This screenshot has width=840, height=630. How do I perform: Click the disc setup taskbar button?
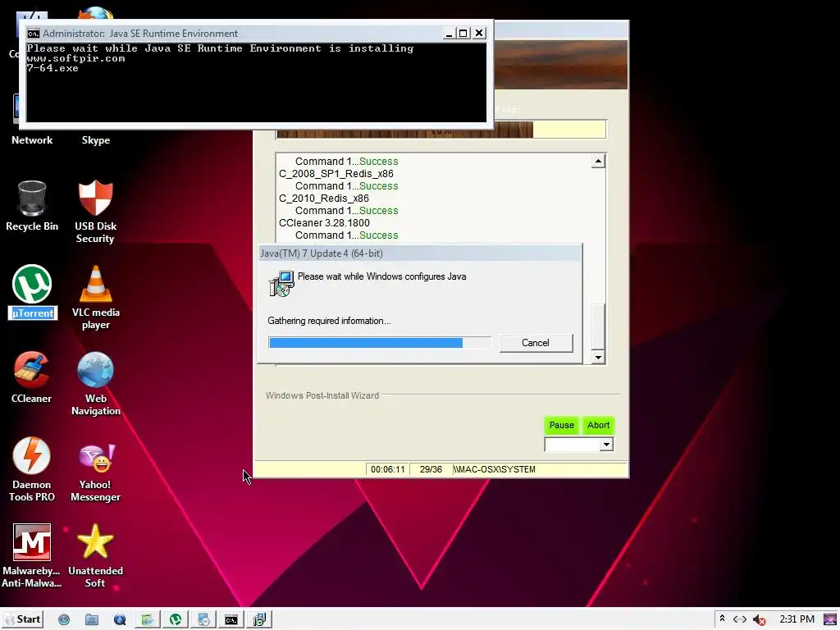(203, 619)
